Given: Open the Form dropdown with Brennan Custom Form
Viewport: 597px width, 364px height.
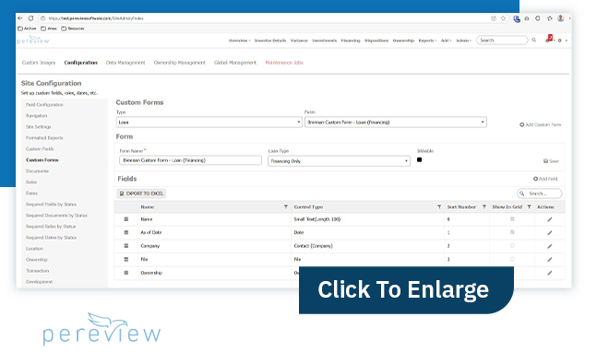Looking at the screenshot, I should point(396,122).
